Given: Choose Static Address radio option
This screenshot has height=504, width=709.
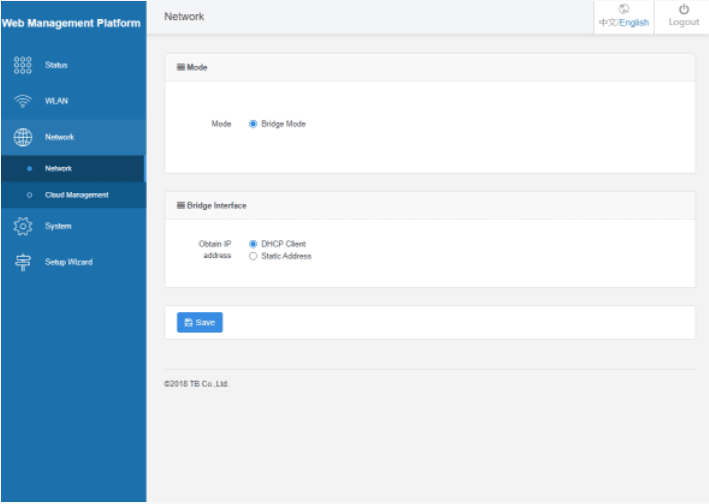Looking at the screenshot, I should pos(253,256).
